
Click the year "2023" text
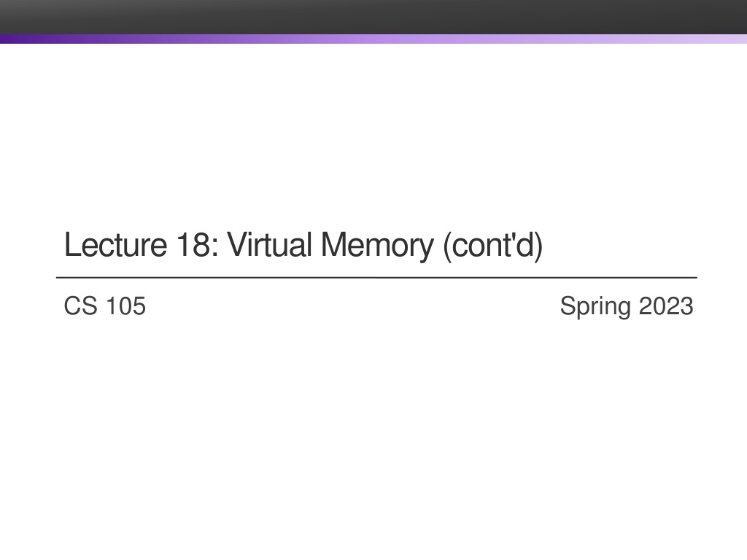pyautogui.click(x=666, y=306)
